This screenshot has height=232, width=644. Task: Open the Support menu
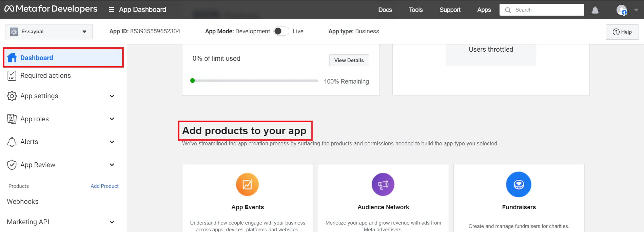[450, 10]
